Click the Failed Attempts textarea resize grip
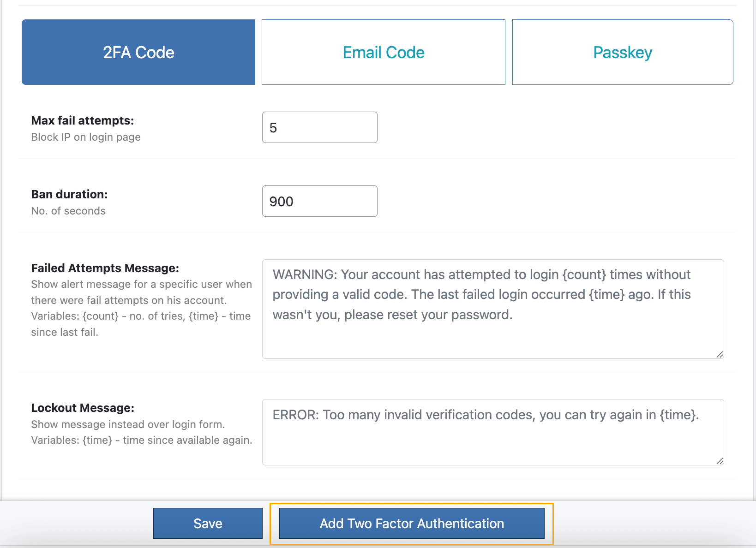The width and height of the screenshot is (756, 548). point(719,355)
